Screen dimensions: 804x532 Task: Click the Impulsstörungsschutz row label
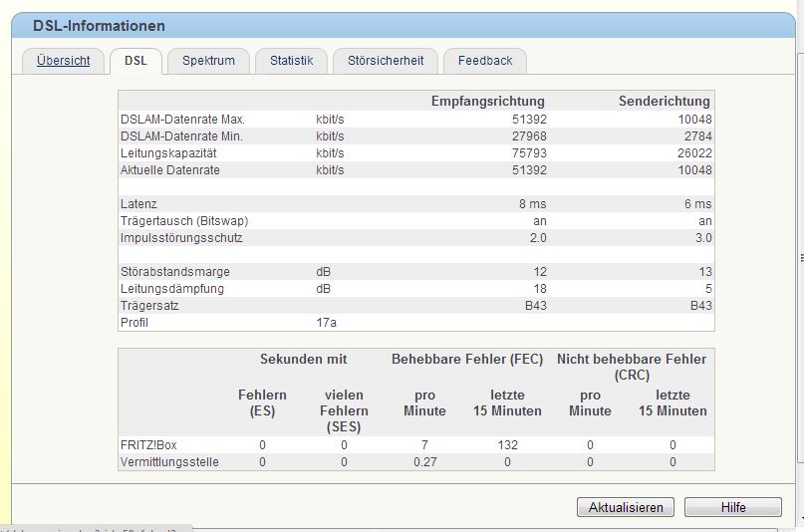pyautogui.click(x=181, y=238)
